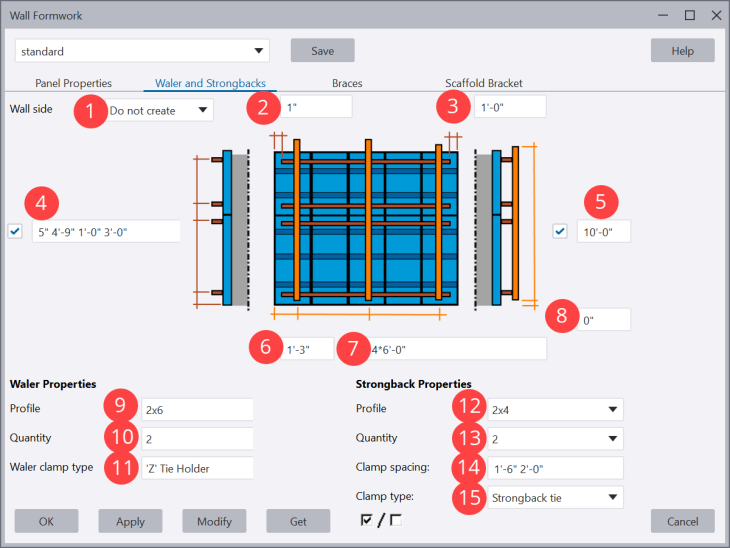Click the unchecked deselect-all checkbox icon
This screenshot has width=730, height=548.
(396, 520)
